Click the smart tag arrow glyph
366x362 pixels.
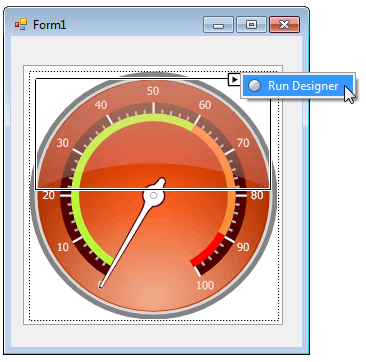tap(235, 79)
